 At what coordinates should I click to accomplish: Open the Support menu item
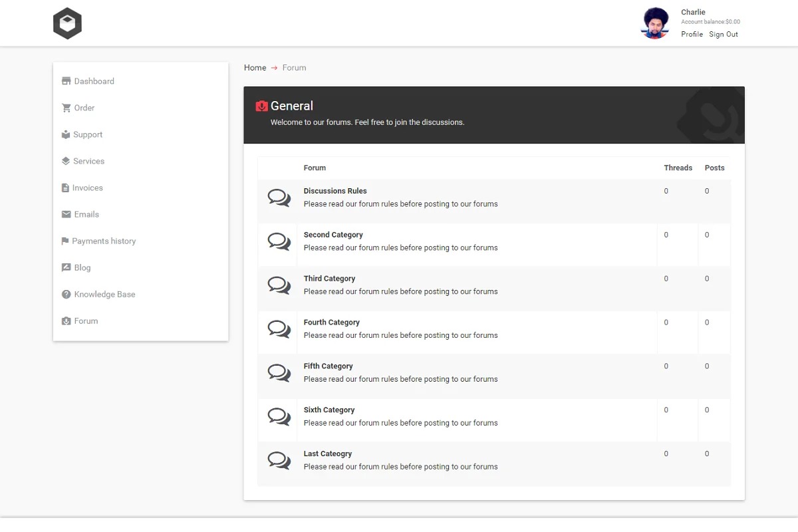tap(88, 134)
